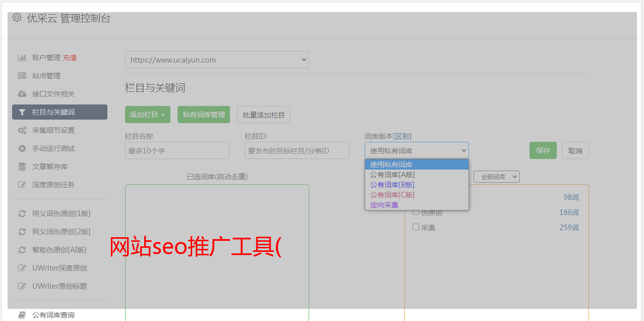The height and width of the screenshot is (321, 644).
Task: Click the red 充值 link
Action: point(70,58)
